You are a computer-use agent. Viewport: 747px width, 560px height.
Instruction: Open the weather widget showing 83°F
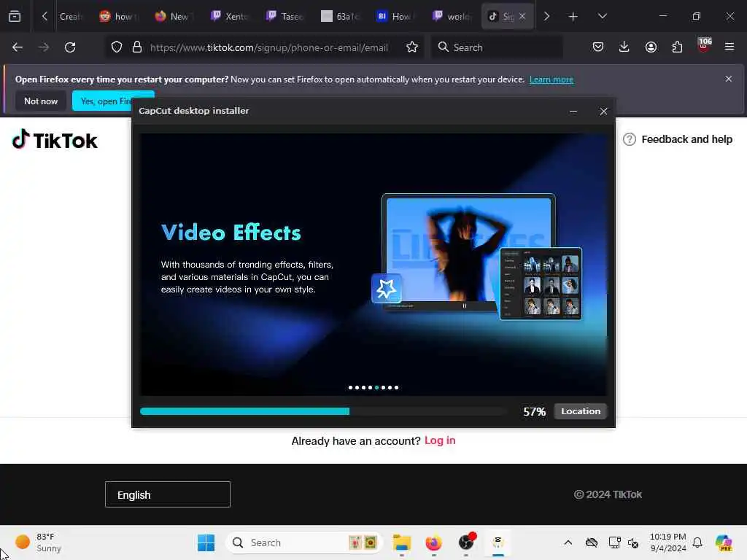(38, 542)
